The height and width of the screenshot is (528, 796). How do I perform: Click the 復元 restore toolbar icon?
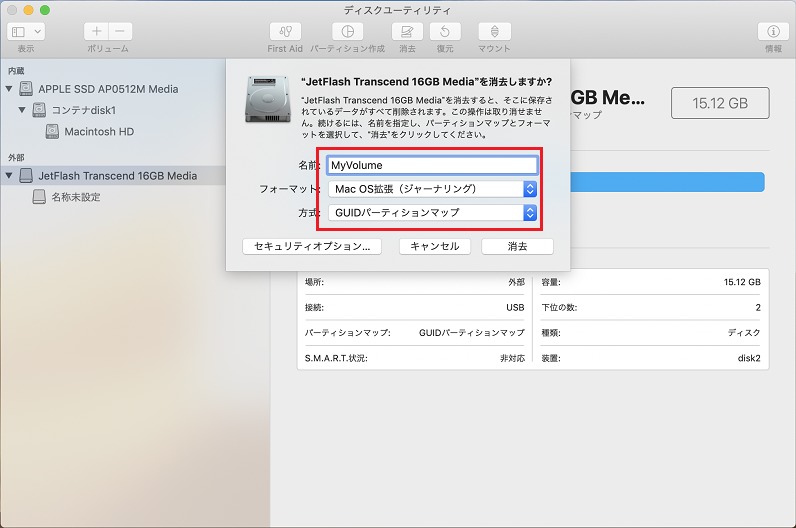tap(445, 31)
